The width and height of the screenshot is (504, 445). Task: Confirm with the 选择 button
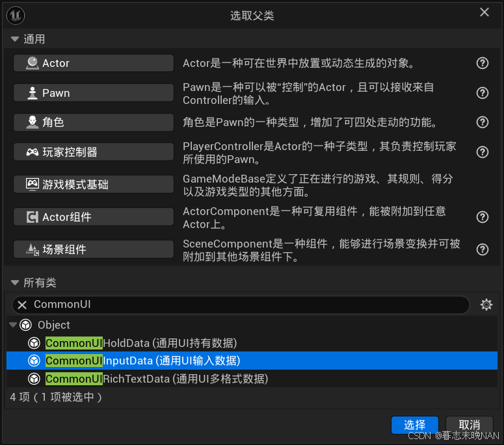tap(415, 425)
